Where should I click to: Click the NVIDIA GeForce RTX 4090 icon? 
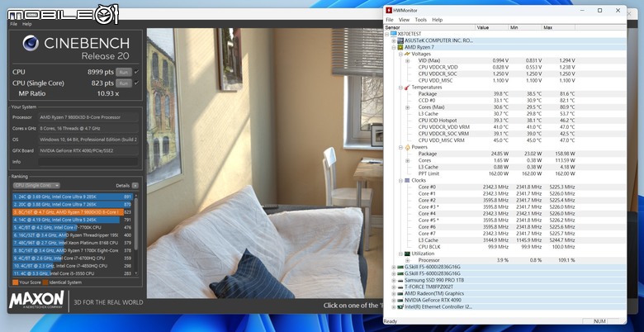(400, 300)
